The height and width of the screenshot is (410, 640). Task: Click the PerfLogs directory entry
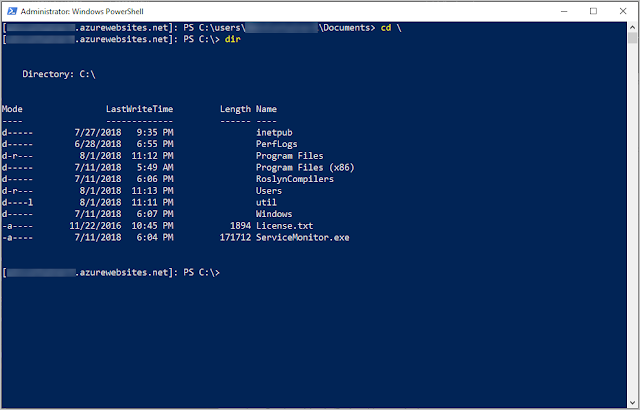click(276, 144)
